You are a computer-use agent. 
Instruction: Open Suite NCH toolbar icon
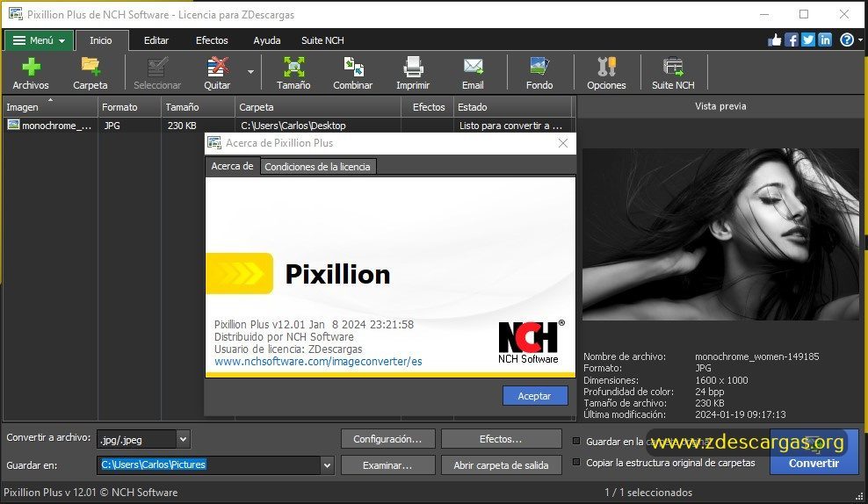673,73
